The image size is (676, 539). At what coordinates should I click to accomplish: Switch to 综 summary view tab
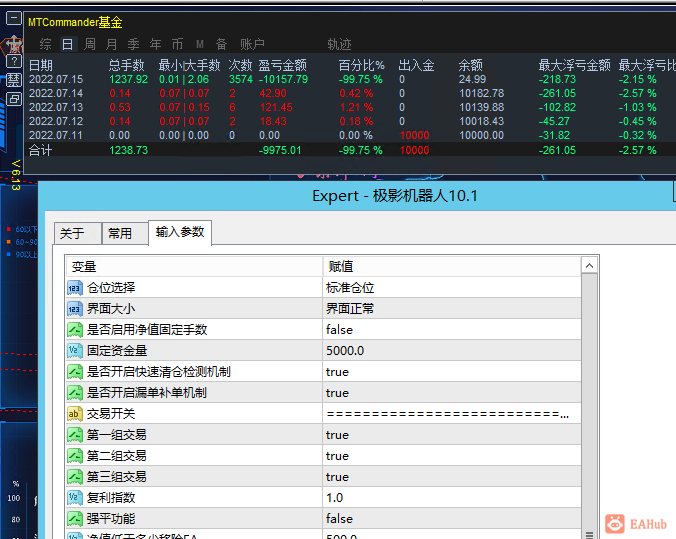tap(45, 44)
